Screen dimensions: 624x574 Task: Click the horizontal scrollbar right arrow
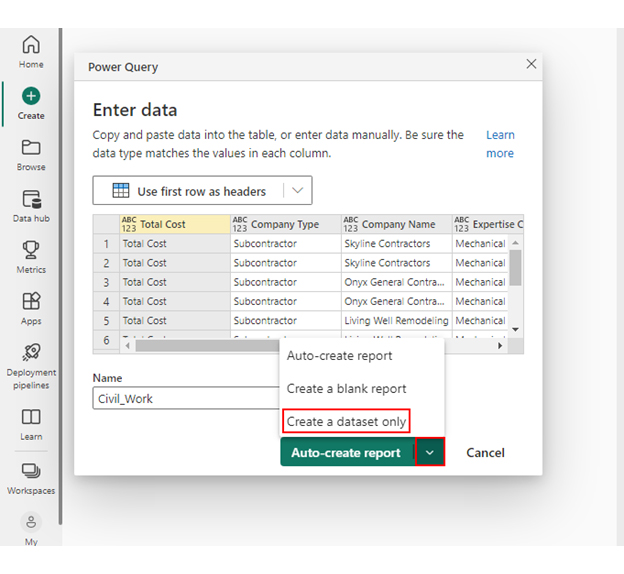500,346
